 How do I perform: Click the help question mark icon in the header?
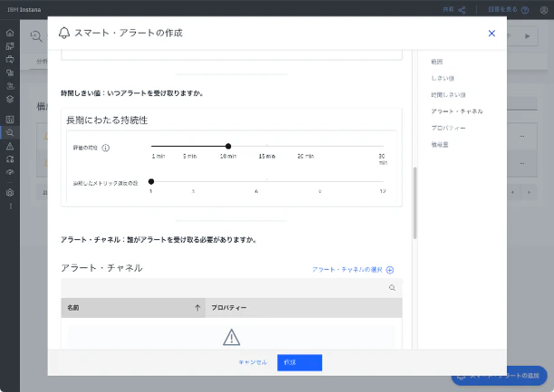point(525,10)
